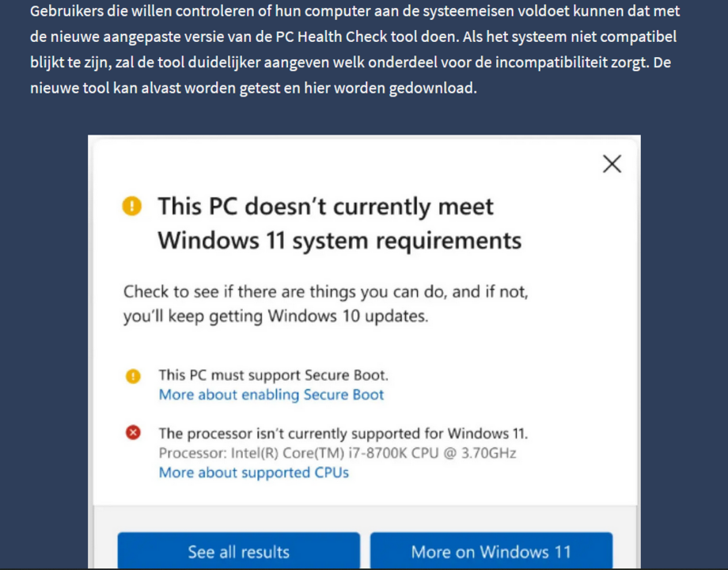This screenshot has height=570, width=728.
Task: Click the caution icon above the Secure Boot link
Action: tap(133, 375)
